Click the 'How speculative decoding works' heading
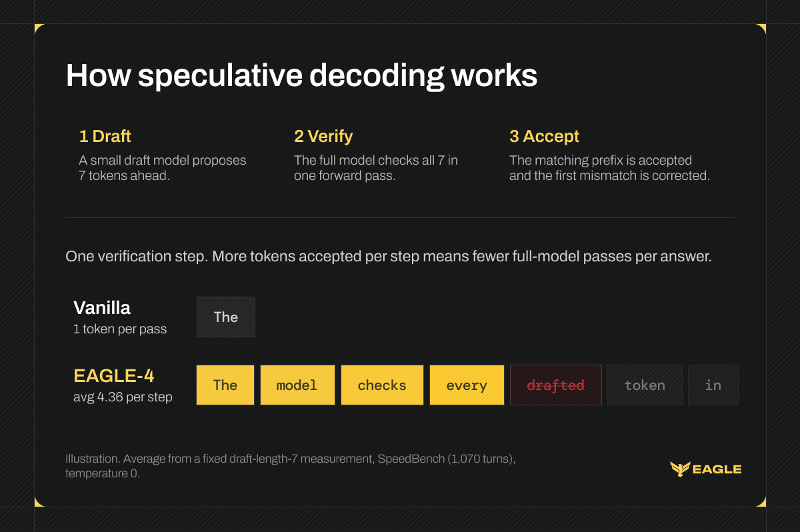Screen dimensions: 800x532 pos(301,76)
